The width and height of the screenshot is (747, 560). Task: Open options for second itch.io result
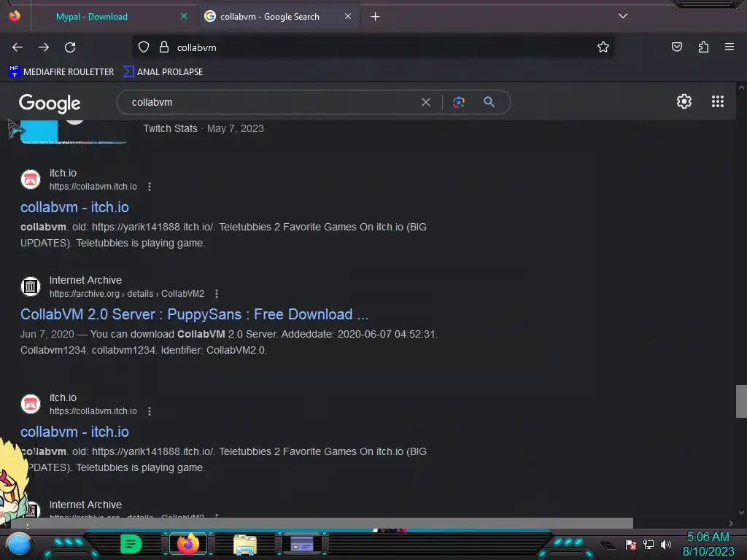coord(150,411)
